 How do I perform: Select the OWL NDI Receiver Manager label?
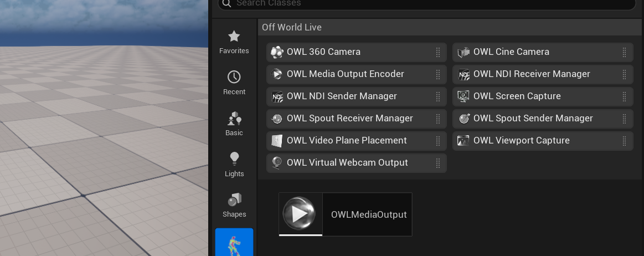pos(532,74)
